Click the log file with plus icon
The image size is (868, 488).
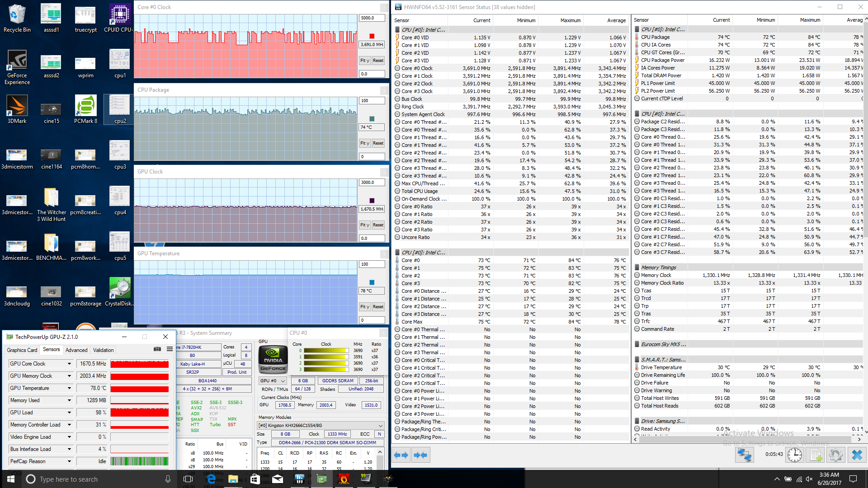pyautogui.click(x=815, y=455)
